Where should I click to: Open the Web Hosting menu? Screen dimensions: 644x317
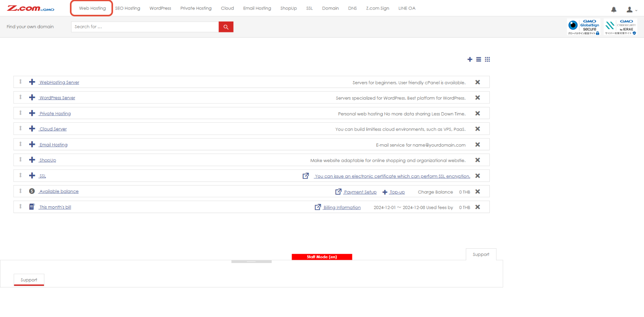(x=92, y=8)
